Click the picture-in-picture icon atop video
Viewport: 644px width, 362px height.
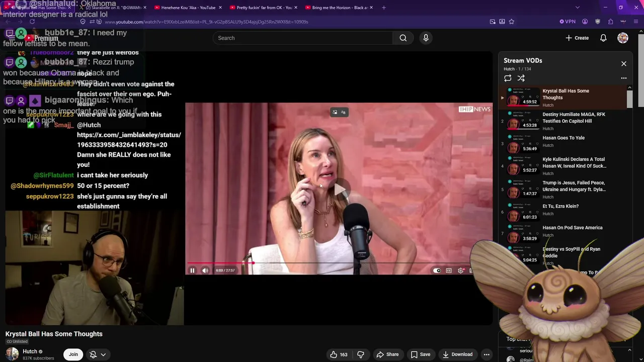335,112
